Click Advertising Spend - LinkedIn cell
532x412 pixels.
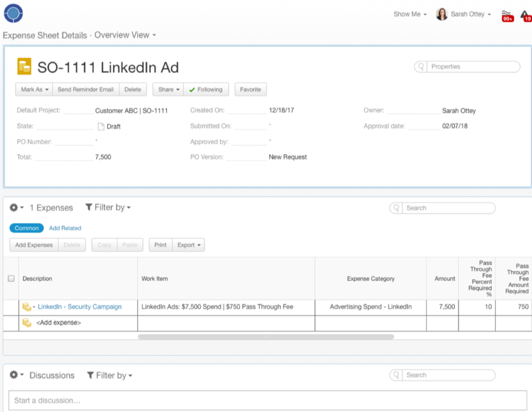point(371,307)
